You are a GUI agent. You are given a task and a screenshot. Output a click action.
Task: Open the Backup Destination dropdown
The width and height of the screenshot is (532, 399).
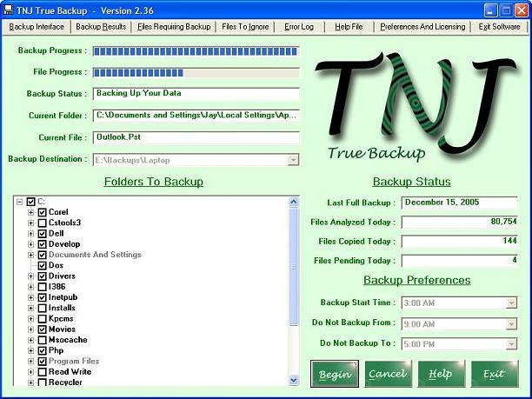293,160
